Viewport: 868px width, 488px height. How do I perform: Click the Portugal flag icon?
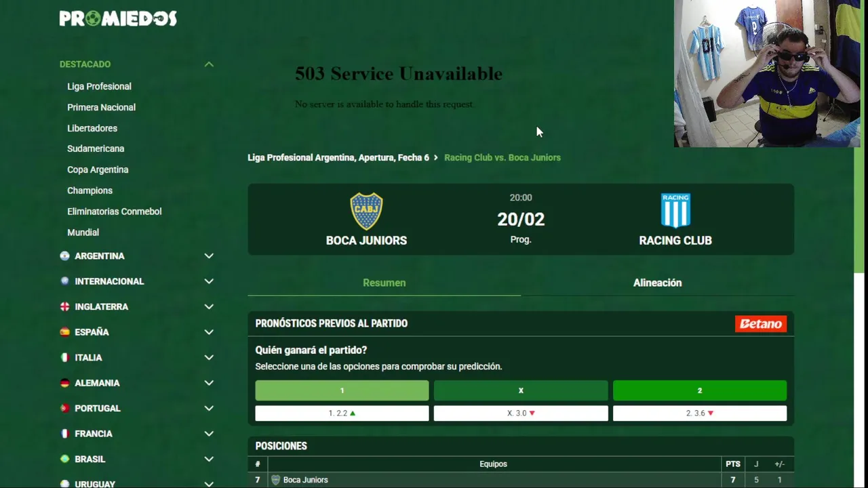click(65, 409)
